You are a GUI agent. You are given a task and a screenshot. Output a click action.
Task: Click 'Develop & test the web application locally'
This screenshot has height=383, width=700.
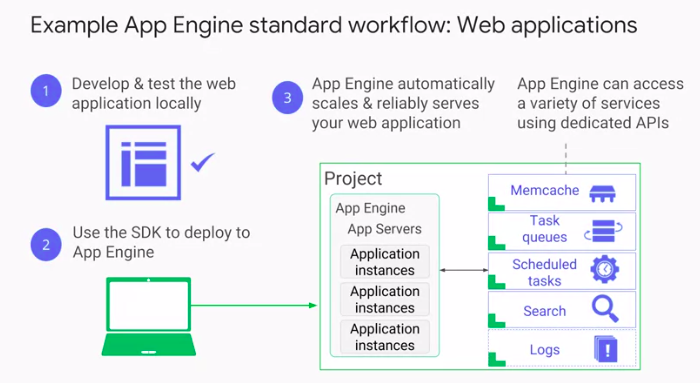(154, 94)
